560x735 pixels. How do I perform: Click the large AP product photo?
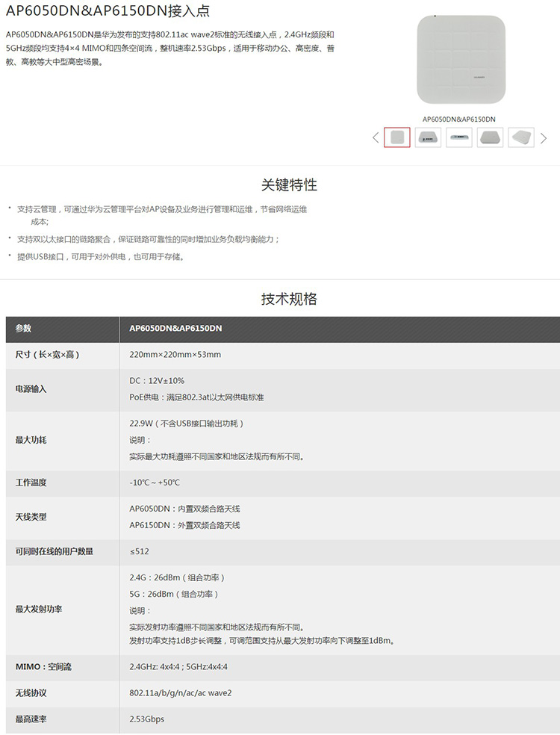(x=461, y=60)
